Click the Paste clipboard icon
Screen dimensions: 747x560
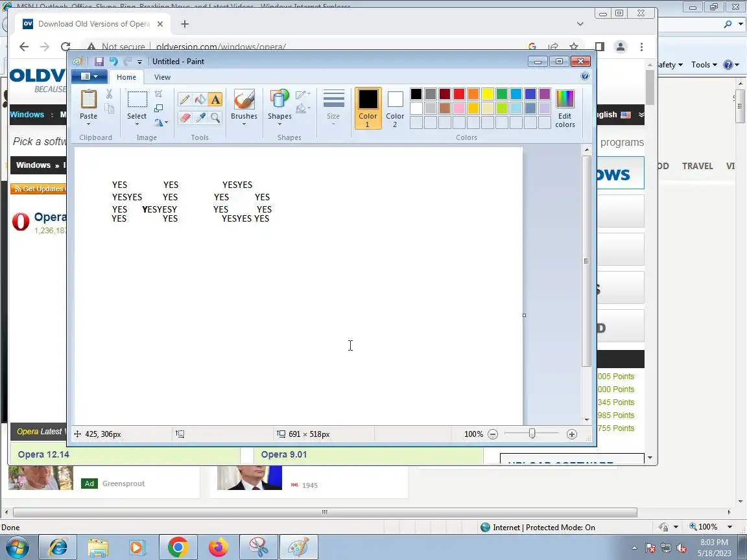(89, 100)
